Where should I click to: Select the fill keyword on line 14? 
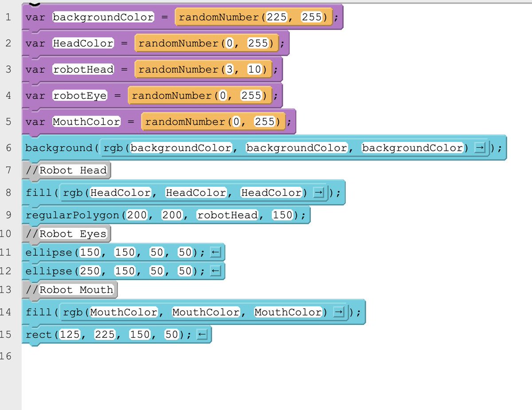point(39,312)
